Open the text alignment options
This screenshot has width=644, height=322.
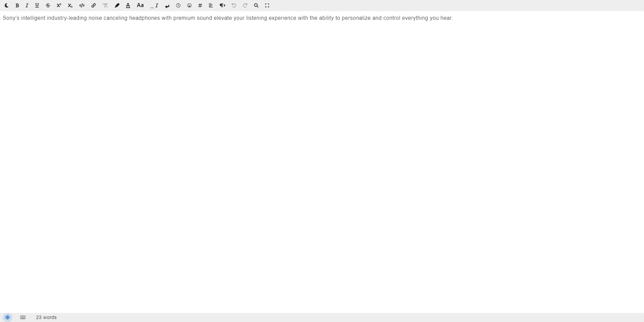[211, 5]
